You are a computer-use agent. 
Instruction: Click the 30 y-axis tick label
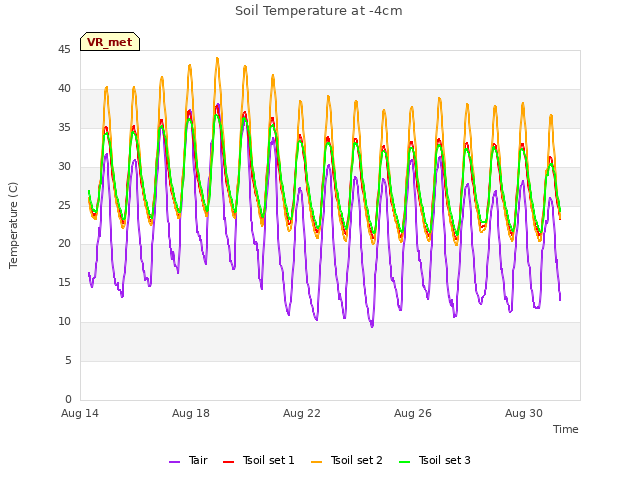coord(64,167)
